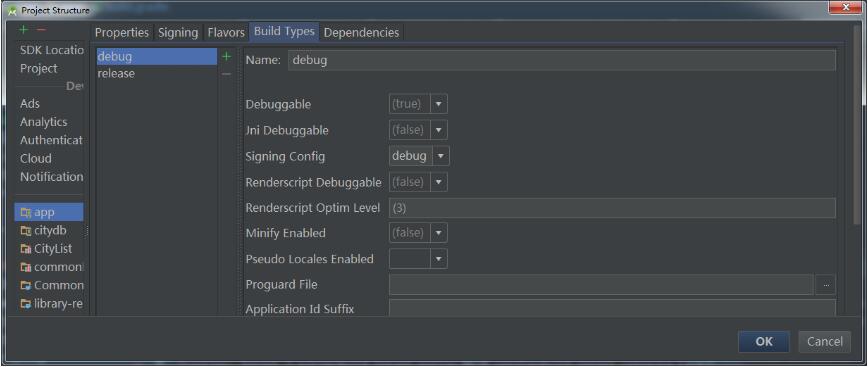Select the debug build type
This screenshot has height=367, width=868.
click(x=156, y=56)
